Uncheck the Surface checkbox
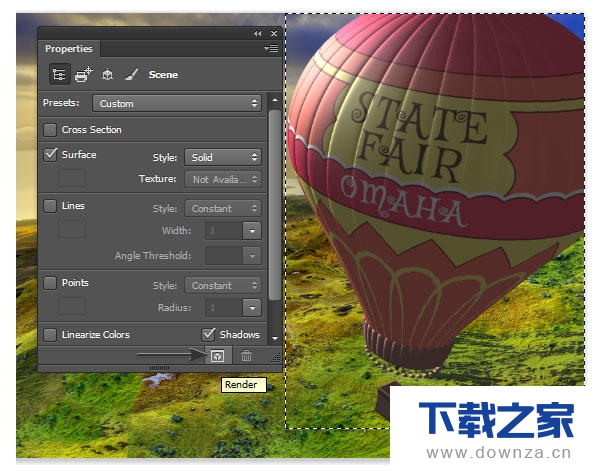 pos(50,155)
